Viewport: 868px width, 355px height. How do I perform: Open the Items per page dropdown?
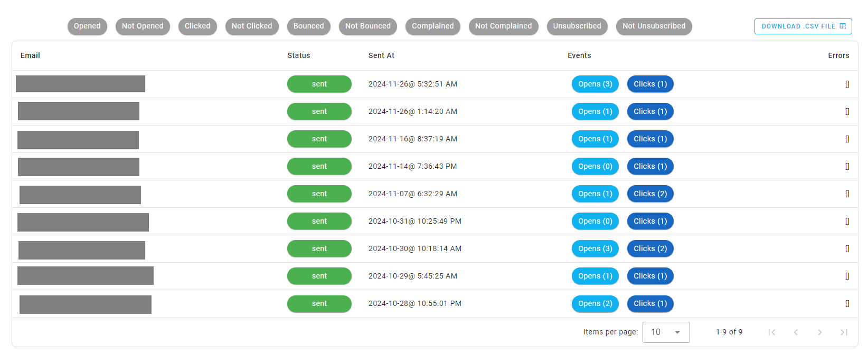pyautogui.click(x=666, y=332)
